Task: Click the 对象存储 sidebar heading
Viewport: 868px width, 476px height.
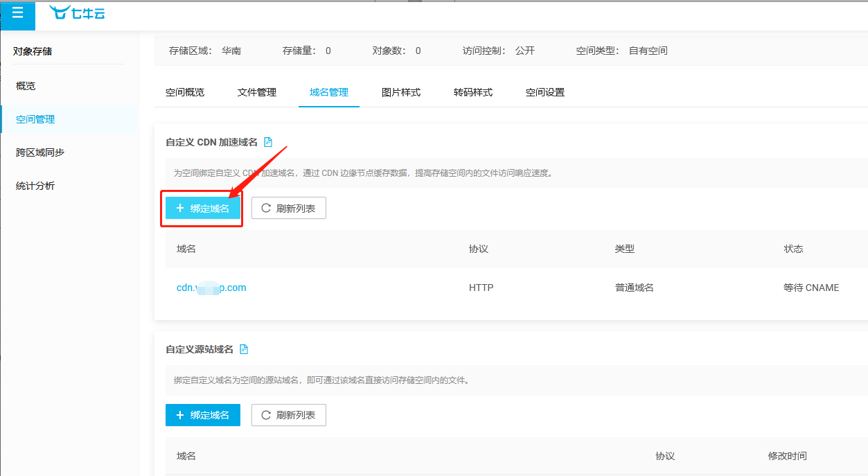Action: (x=33, y=51)
